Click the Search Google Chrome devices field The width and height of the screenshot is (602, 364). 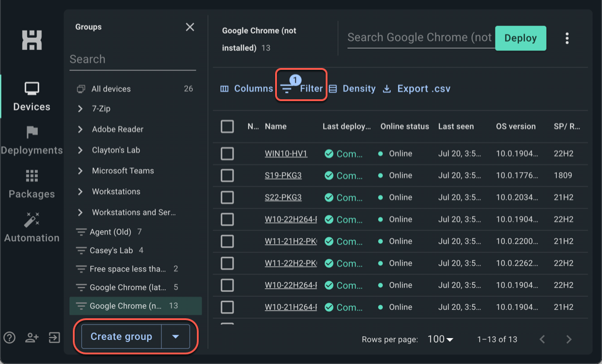pyautogui.click(x=421, y=37)
